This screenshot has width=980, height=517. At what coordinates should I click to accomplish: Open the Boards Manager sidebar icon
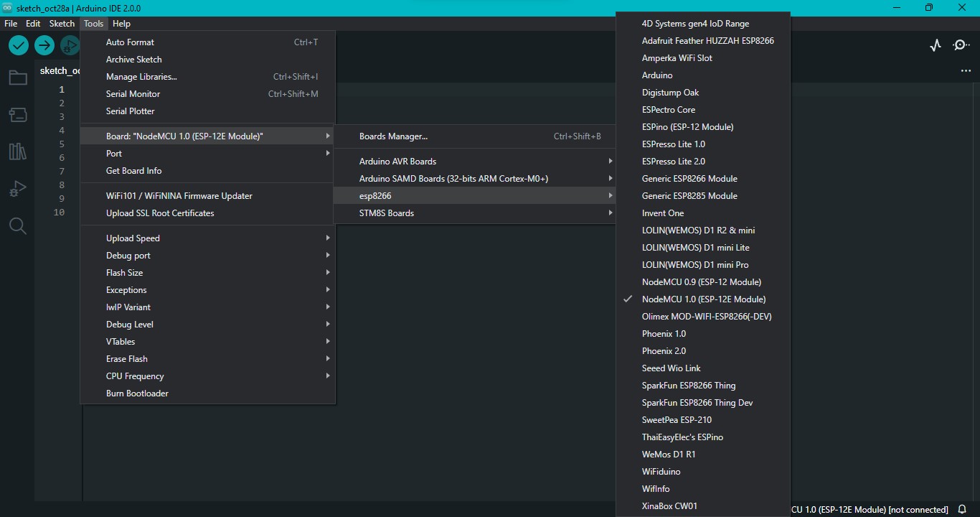17,115
